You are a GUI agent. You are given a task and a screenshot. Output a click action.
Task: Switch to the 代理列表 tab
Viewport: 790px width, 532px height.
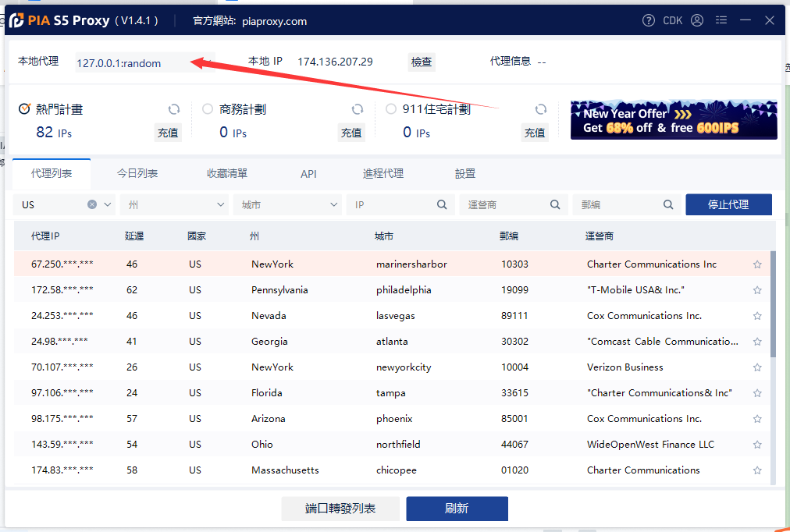pos(52,174)
